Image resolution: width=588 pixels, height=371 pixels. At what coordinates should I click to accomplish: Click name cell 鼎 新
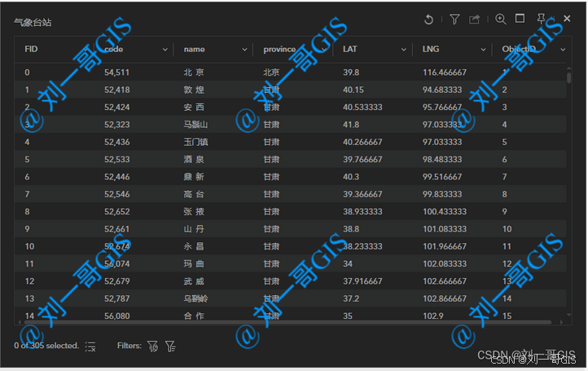(x=194, y=177)
